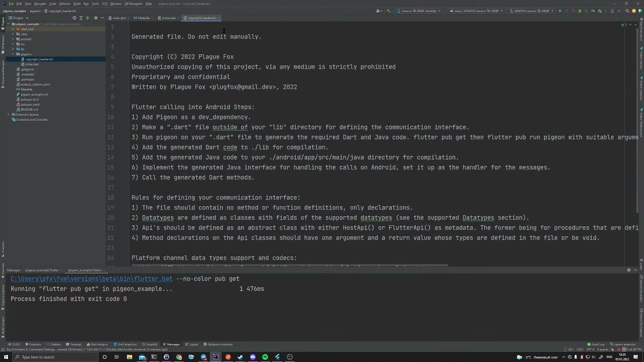Click the Attach debugger icon in toolbar
The height and width of the screenshot is (362, 644).
599,11
